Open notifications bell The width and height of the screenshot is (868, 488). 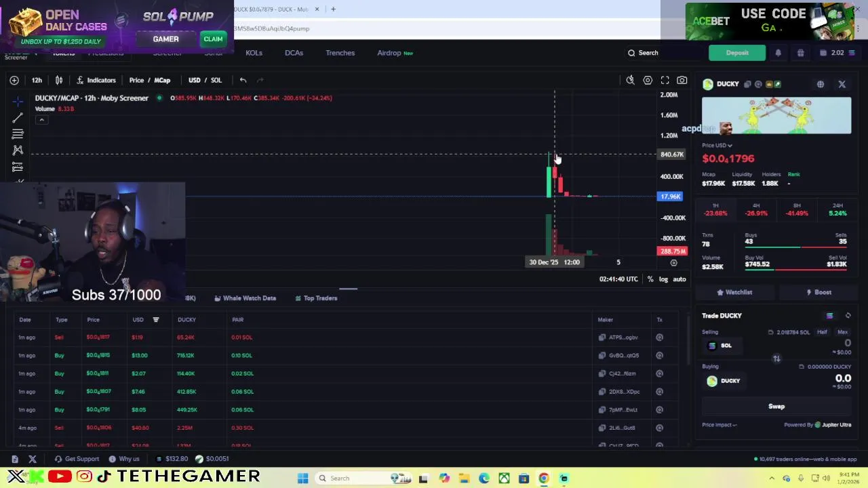pos(778,53)
